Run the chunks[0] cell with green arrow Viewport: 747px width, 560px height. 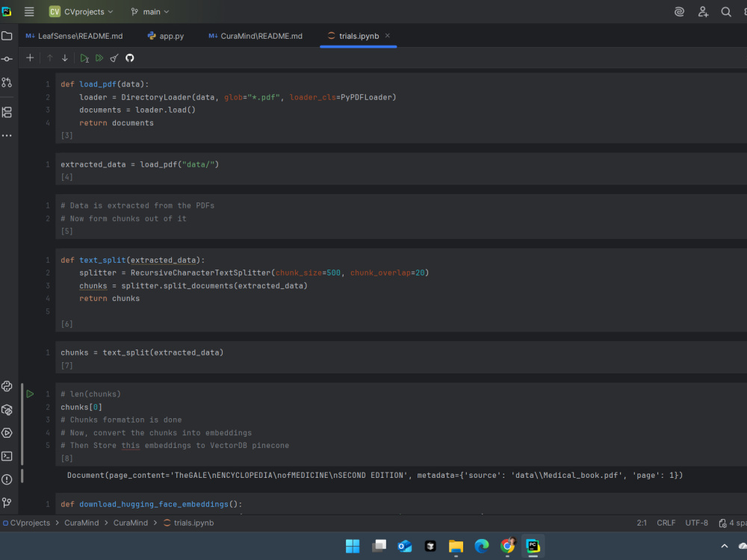click(30, 393)
